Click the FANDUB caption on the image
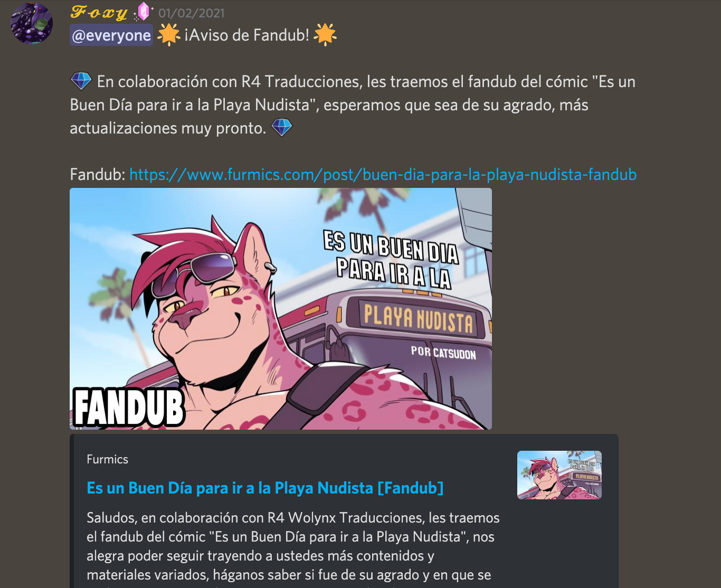Viewport: 721px width, 588px height. (129, 408)
